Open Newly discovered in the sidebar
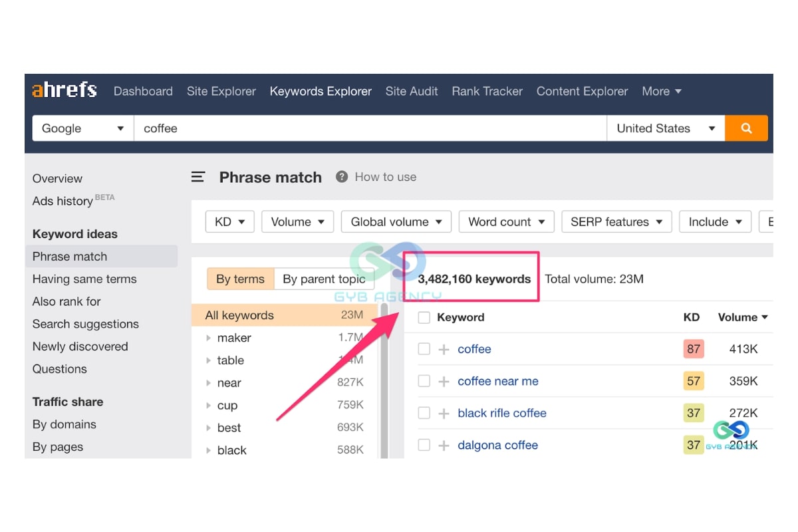The width and height of the screenshot is (798, 532). click(80, 346)
